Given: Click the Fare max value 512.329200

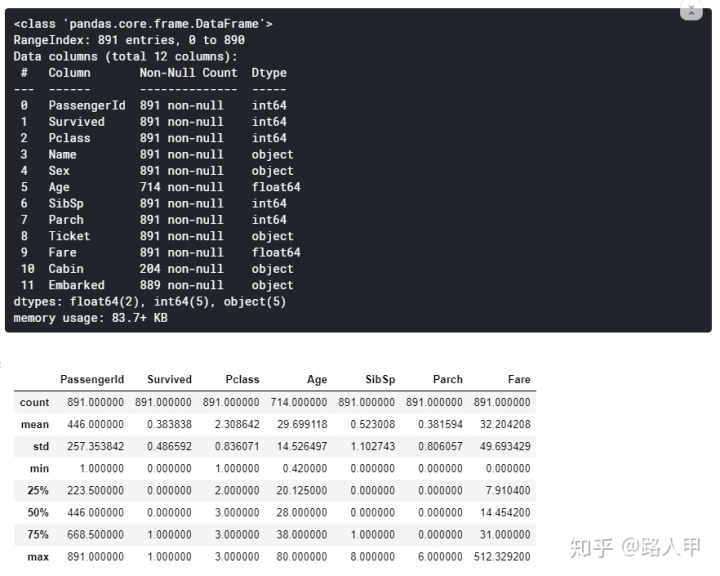Looking at the screenshot, I should click(502, 557).
